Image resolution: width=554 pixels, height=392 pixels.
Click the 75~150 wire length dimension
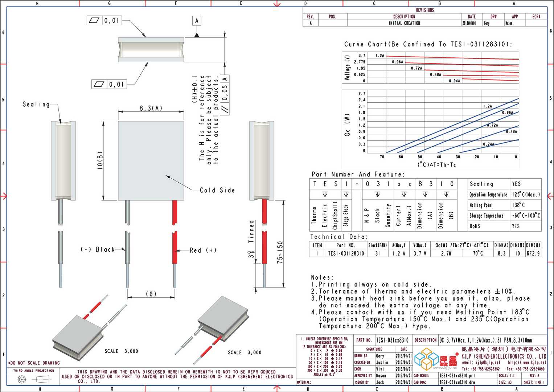[x=279, y=252]
